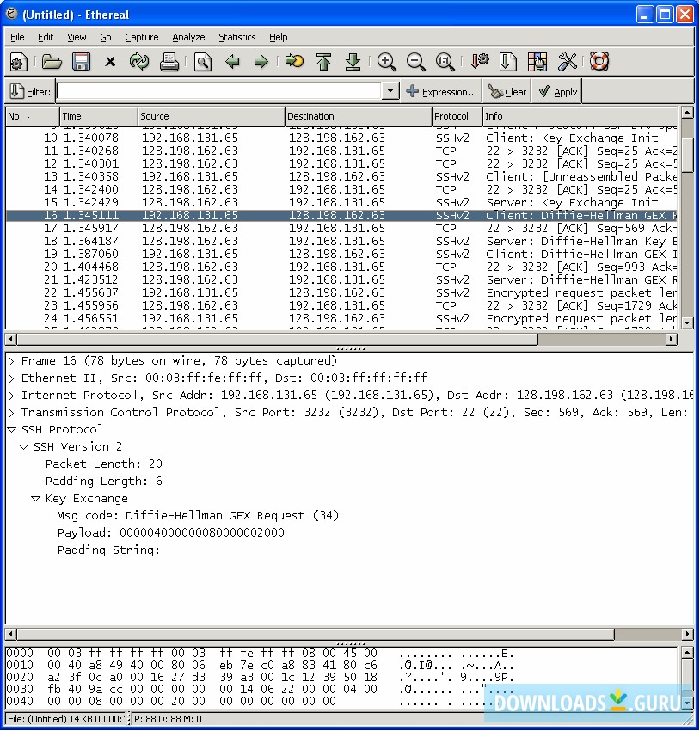Open Coloring Rules icon
This screenshot has height=731, width=700.
click(537, 62)
